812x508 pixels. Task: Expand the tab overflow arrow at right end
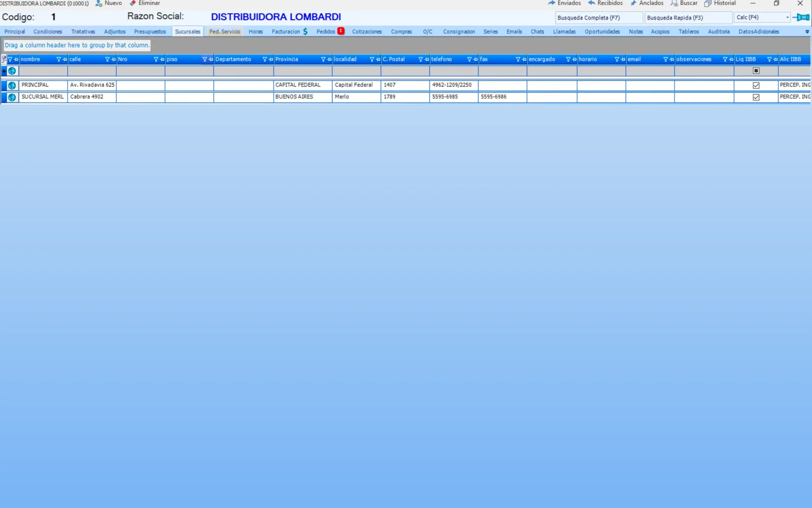click(807, 31)
